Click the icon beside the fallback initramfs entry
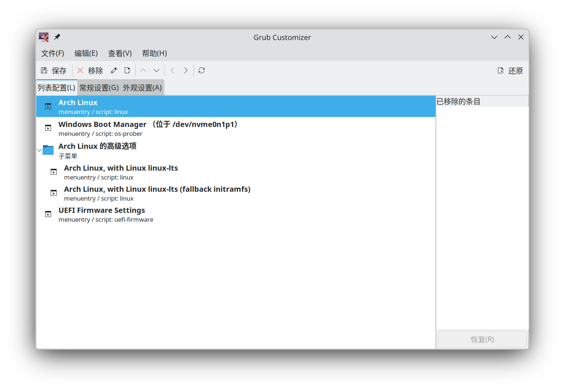 pyautogui.click(x=54, y=193)
